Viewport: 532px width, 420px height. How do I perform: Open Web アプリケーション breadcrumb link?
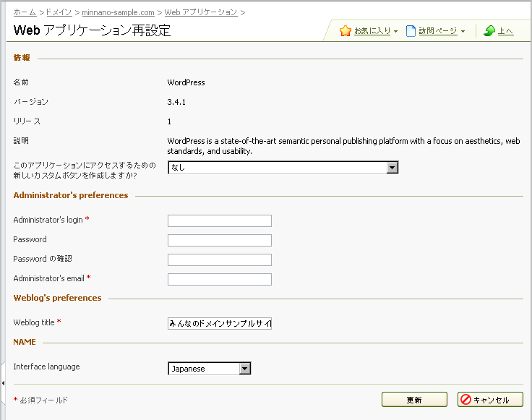click(x=201, y=12)
